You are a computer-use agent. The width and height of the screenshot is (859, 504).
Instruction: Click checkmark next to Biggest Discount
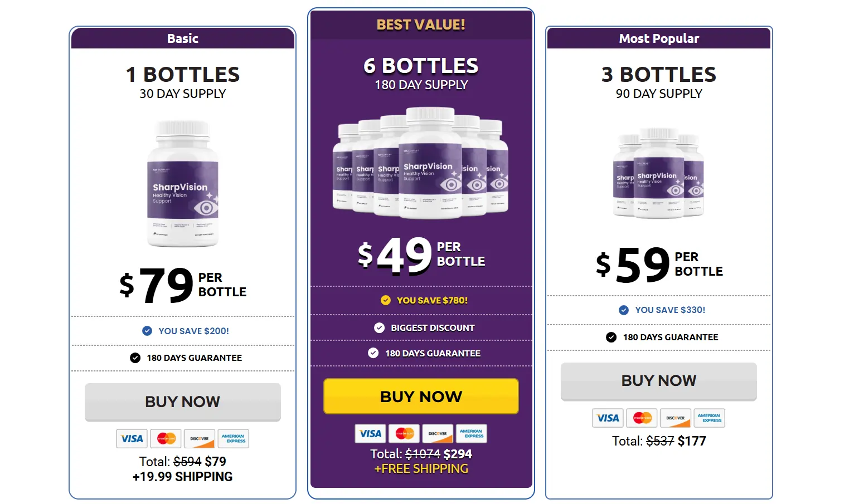pyautogui.click(x=379, y=327)
